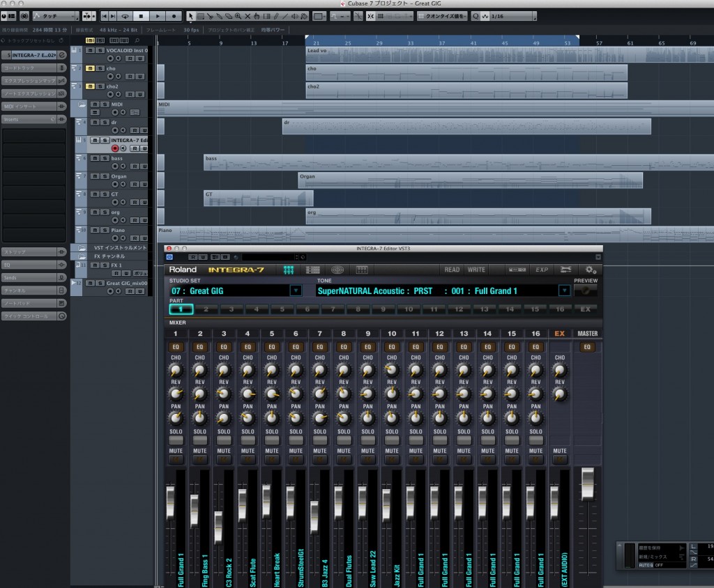This screenshot has height=588, width=714.
Task: Click the track list search magnifier
Action: pyautogui.click(x=137, y=40)
